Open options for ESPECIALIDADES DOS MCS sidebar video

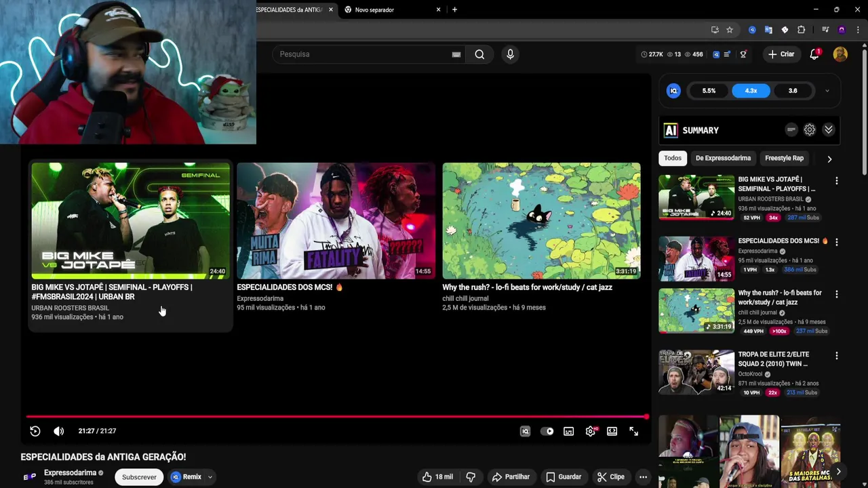[837, 242]
